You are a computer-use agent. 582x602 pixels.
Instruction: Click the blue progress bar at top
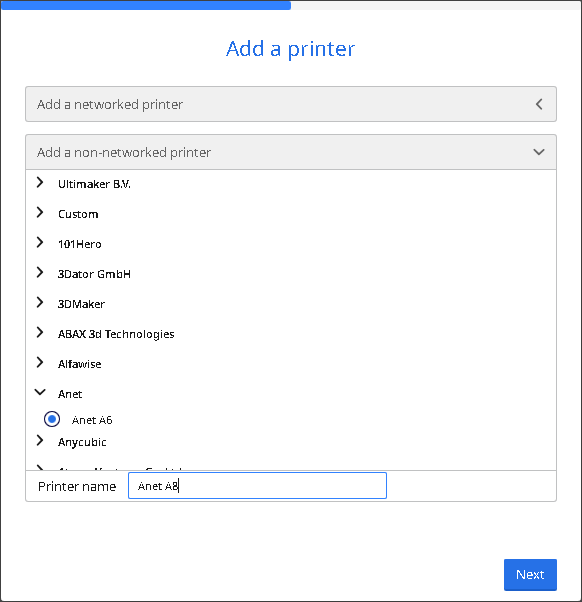coord(146,5)
